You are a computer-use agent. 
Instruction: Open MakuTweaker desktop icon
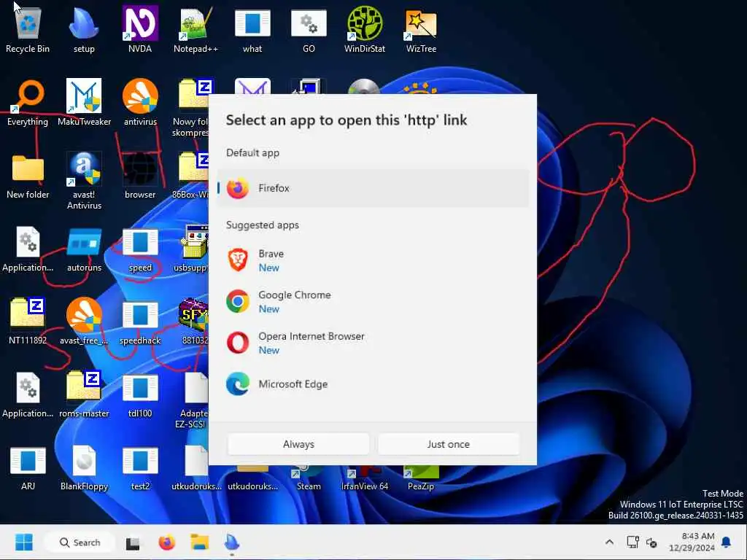84,102
